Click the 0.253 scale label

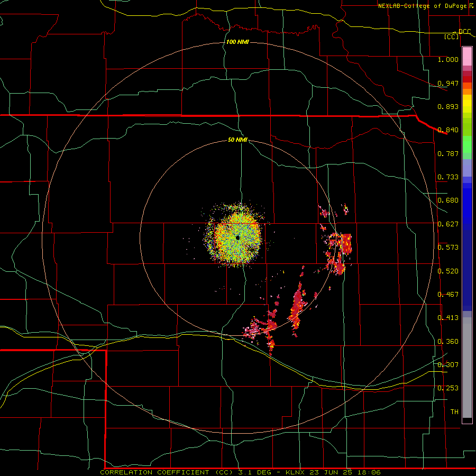pyautogui.click(x=448, y=388)
